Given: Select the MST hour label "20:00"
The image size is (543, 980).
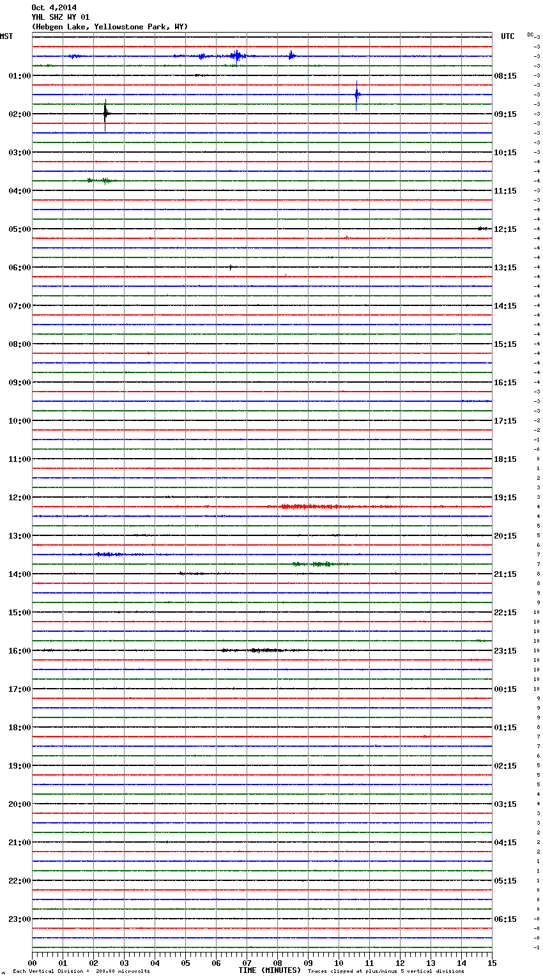Looking at the screenshot, I should tap(20, 804).
